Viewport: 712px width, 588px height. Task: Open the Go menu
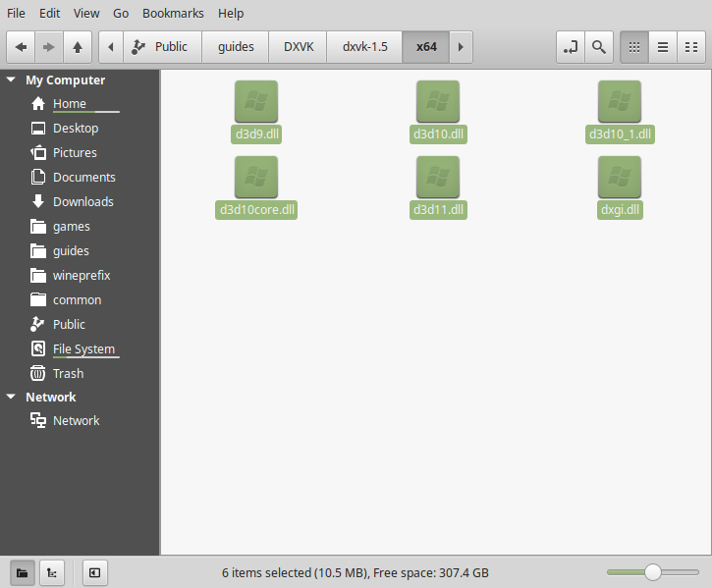click(x=121, y=13)
